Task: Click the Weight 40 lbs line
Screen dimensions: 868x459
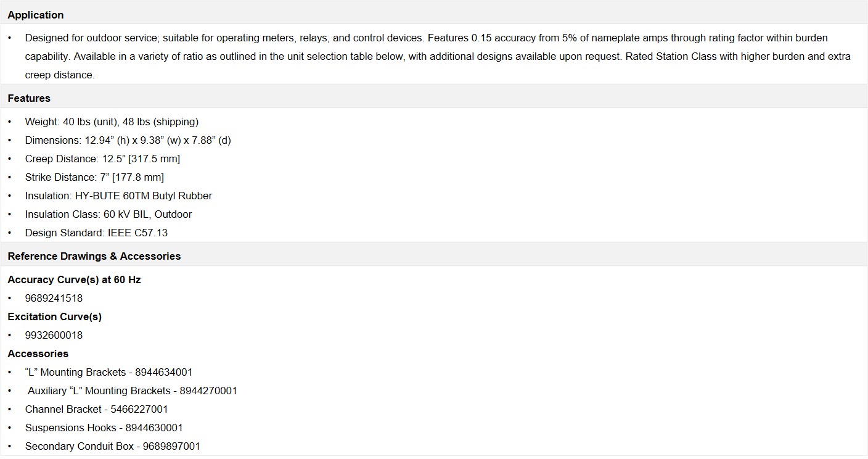Action: [112, 122]
